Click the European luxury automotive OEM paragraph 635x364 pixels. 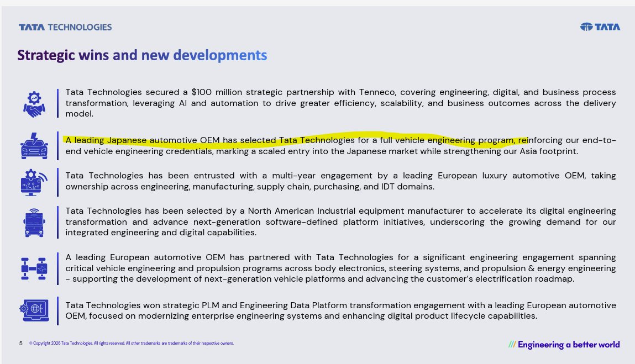point(340,181)
